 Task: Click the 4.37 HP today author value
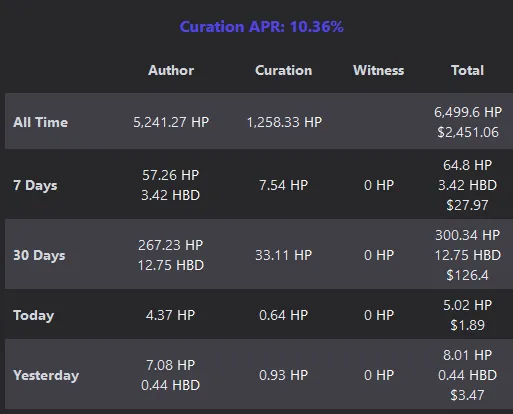(170, 315)
